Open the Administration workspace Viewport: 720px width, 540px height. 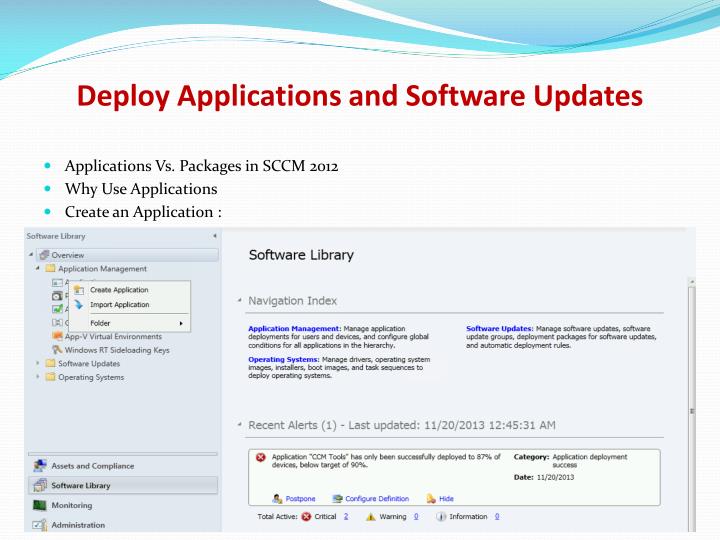click(x=123, y=524)
